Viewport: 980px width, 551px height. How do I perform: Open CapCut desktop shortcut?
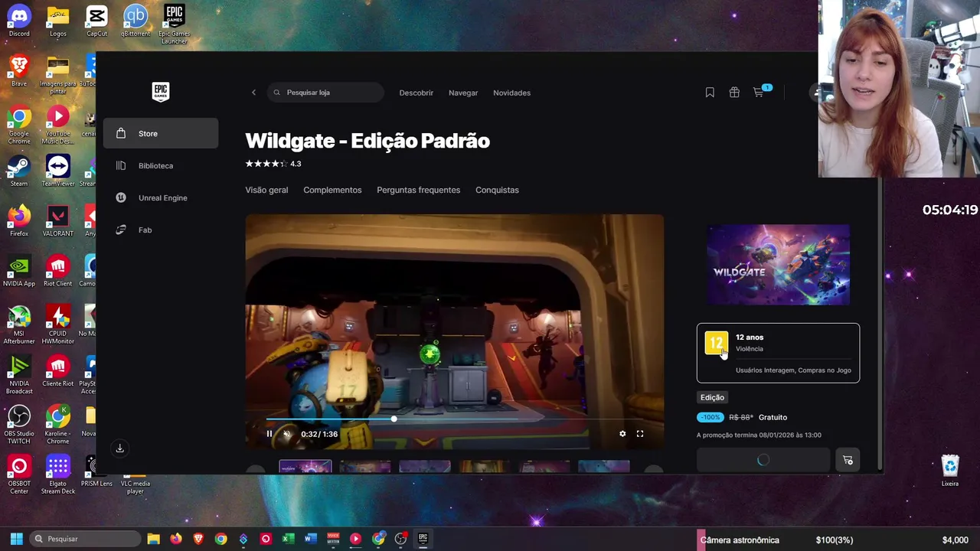click(x=96, y=21)
